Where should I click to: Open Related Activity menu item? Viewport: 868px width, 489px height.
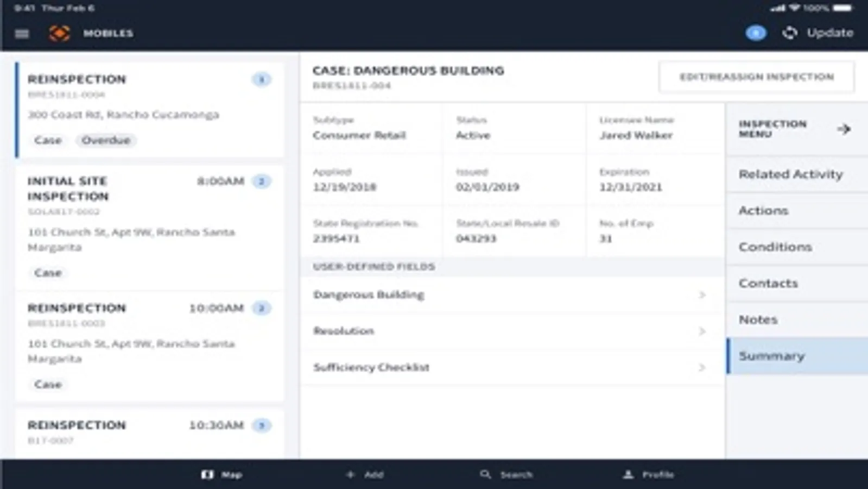(x=797, y=174)
